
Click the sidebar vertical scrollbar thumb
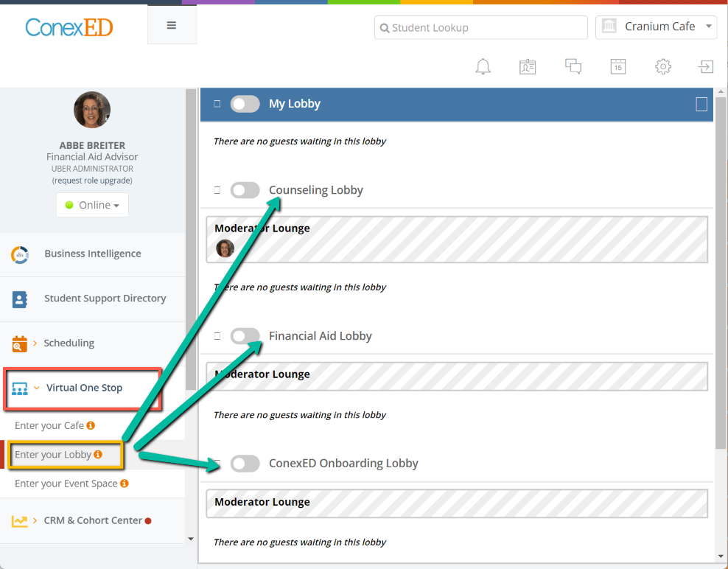191,240
